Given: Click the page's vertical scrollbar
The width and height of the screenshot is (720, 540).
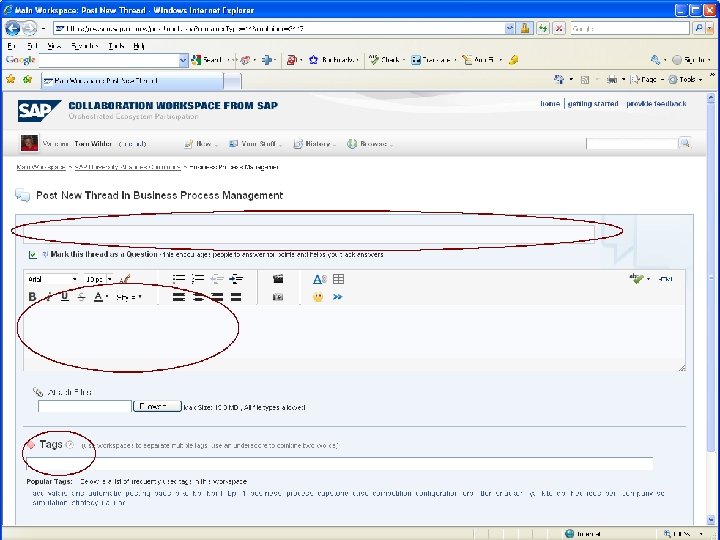Looking at the screenshot, I should pyautogui.click(x=711, y=308).
